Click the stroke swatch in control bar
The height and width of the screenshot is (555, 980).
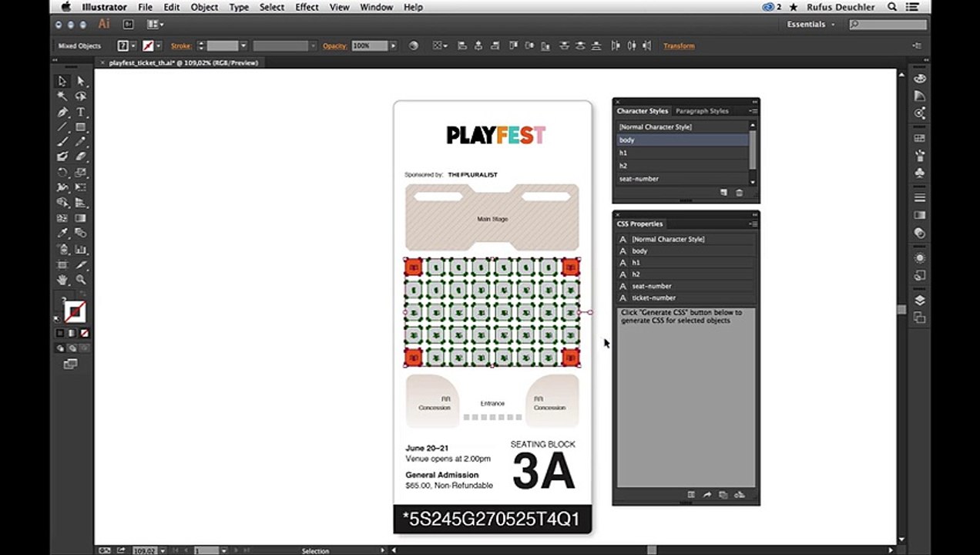[x=148, y=46]
